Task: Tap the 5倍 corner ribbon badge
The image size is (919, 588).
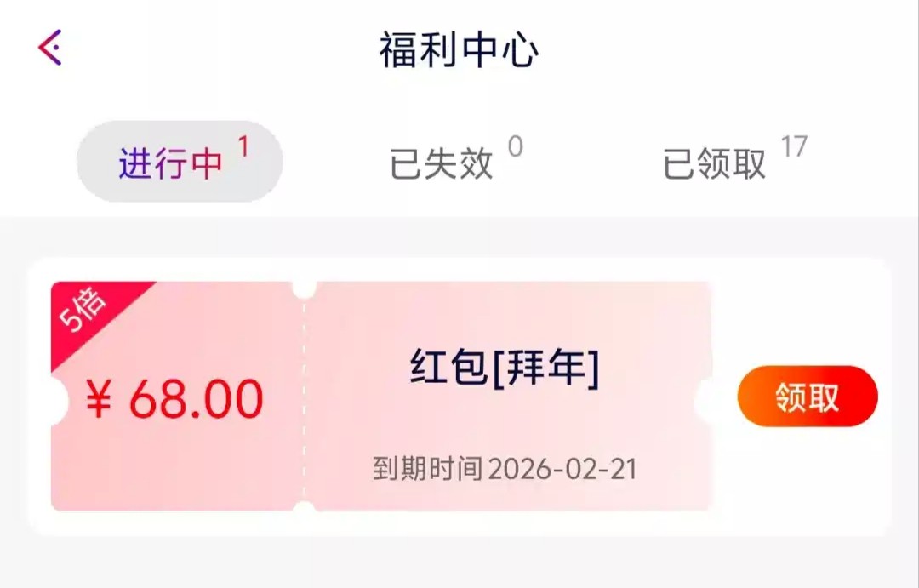Action: click(x=85, y=311)
